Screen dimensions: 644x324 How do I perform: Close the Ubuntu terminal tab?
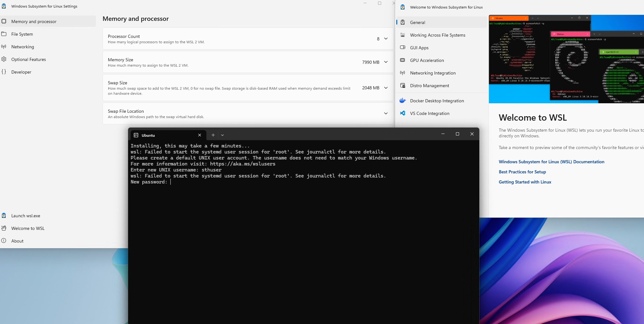click(199, 135)
